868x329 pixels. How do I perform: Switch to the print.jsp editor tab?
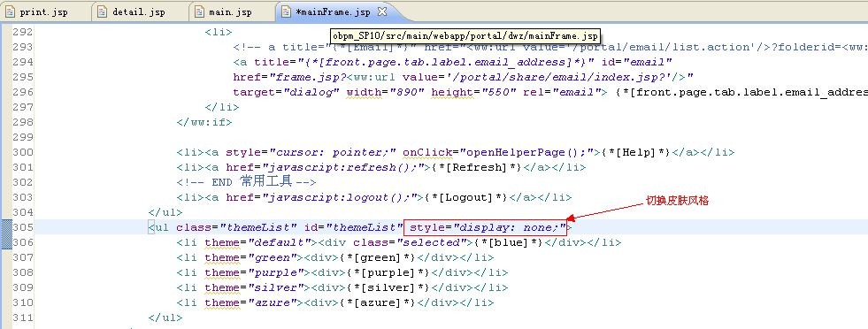coord(44,11)
